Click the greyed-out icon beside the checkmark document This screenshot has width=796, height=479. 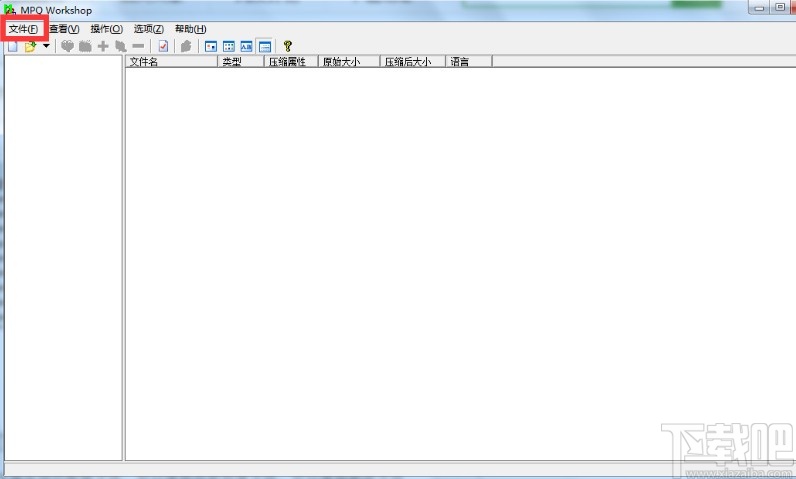[186, 47]
